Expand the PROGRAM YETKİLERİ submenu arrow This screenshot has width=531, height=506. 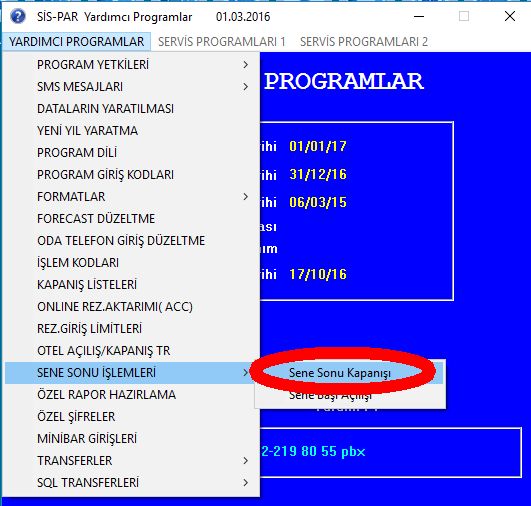[246, 65]
